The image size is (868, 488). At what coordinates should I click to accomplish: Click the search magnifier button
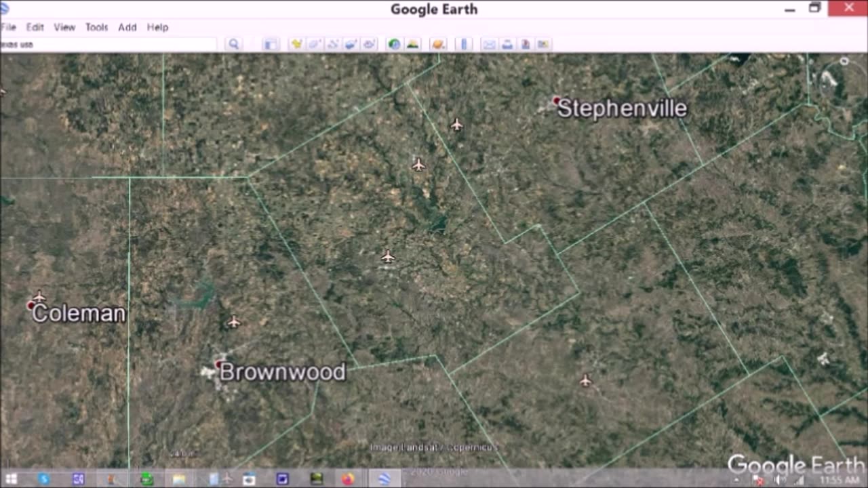pyautogui.click(x=234, y=45)
